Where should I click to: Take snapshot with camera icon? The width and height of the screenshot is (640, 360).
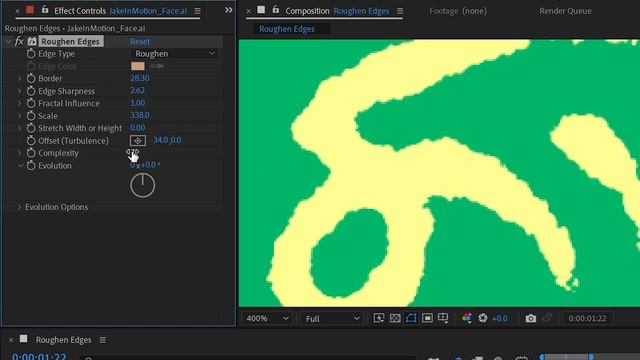tap(531, 318)
